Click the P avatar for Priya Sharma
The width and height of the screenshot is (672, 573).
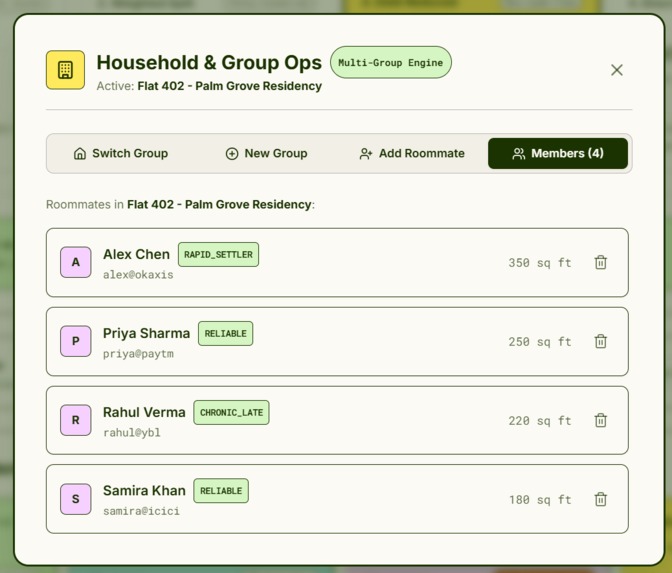click(75, 342)
